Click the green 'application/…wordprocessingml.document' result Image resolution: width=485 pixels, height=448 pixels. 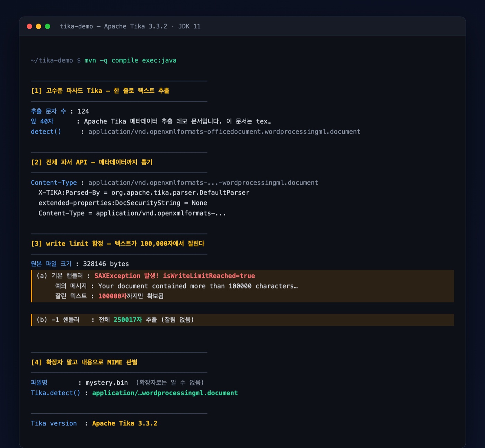click(x=165, y=393)
